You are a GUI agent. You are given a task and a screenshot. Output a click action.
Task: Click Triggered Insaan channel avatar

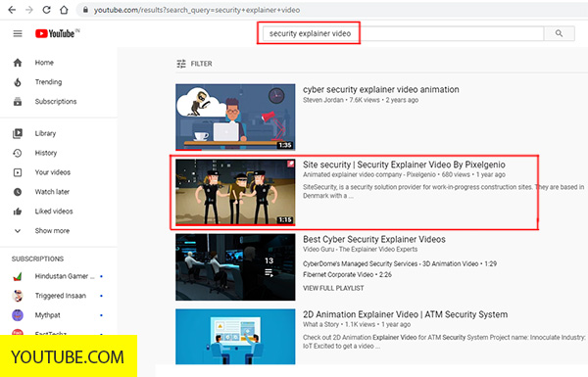pyautogui.click(x=18, y=296)
